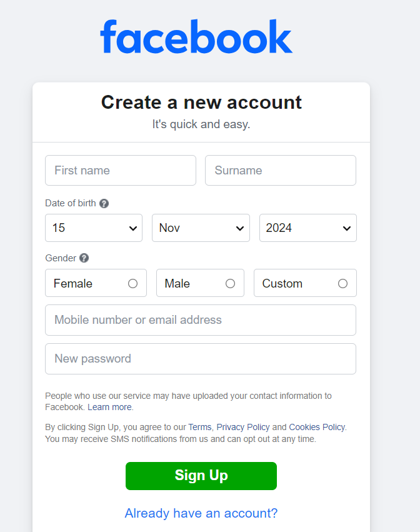Viewport: 420px width, 532px height.
Task: Focus the Surname input field
Action: pos(281,170)
